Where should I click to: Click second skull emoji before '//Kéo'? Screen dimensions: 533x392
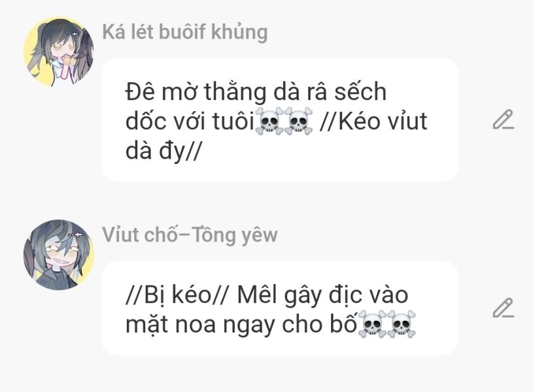pyautogui.click(x=298, y=121)
